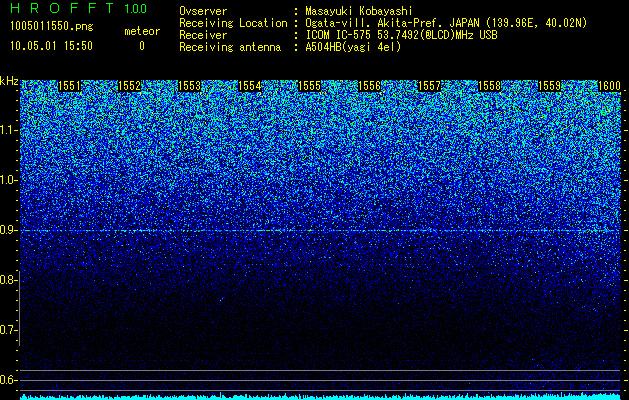Click the cyan signal level strip at bottom

(321, 397)
